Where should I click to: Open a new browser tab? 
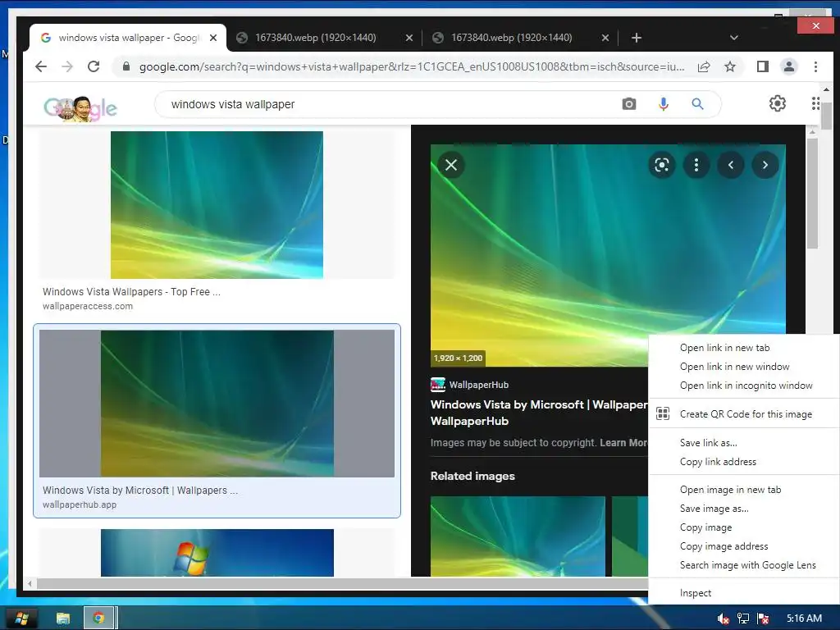[636, 38]
